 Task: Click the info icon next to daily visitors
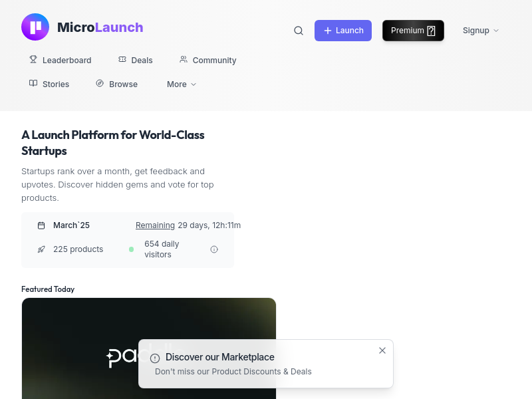214,249
